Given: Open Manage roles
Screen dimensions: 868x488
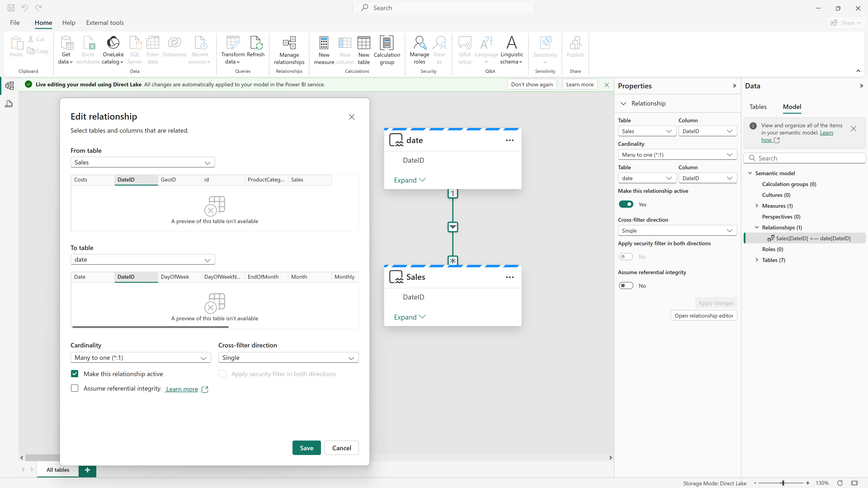Looking at the screenshot, I should 419,50.
